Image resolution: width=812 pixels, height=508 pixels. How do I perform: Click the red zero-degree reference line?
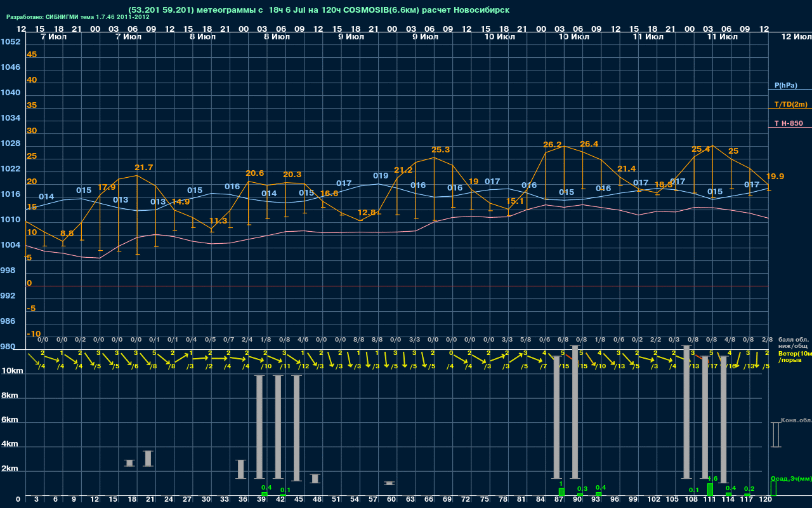click(397, 286)
